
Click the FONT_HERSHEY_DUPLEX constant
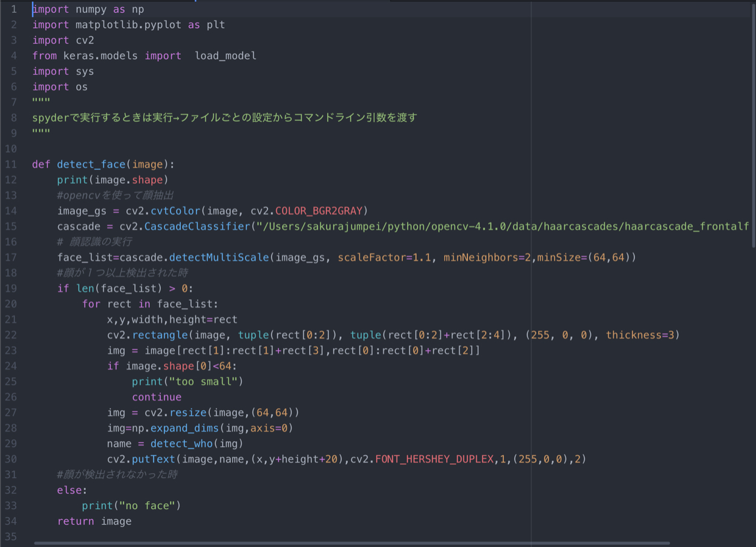pos(434,459)
